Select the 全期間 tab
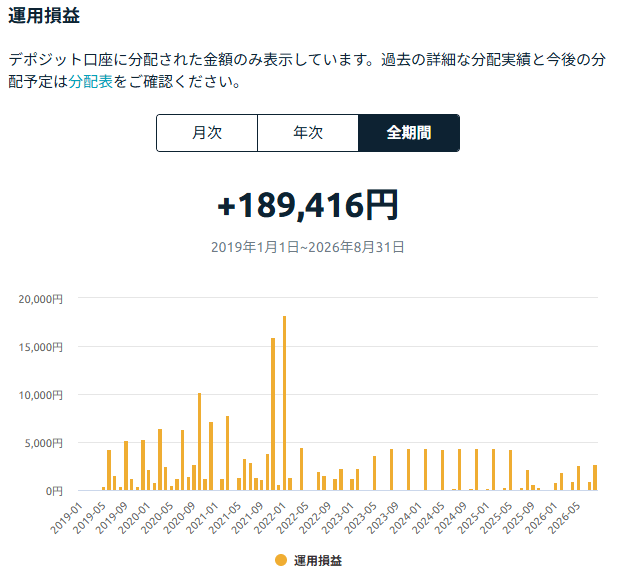This screenshot has width=619, height=577. [409, 133]
